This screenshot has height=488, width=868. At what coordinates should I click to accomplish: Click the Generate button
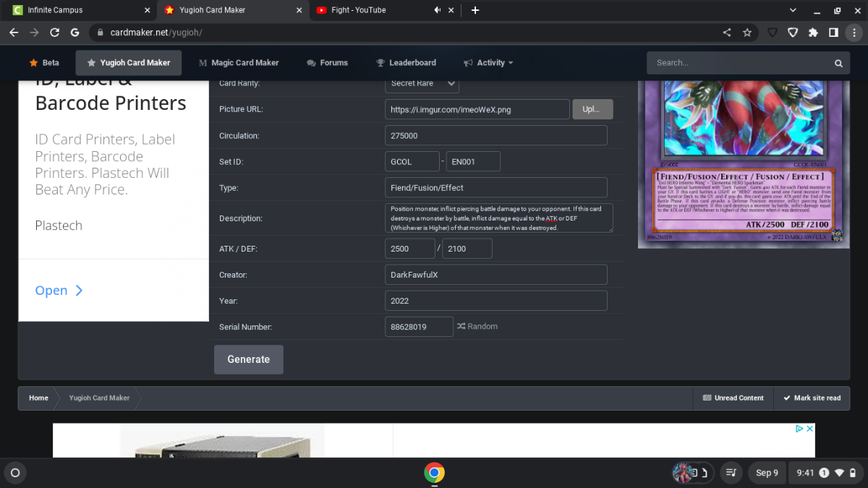(249, 359)
